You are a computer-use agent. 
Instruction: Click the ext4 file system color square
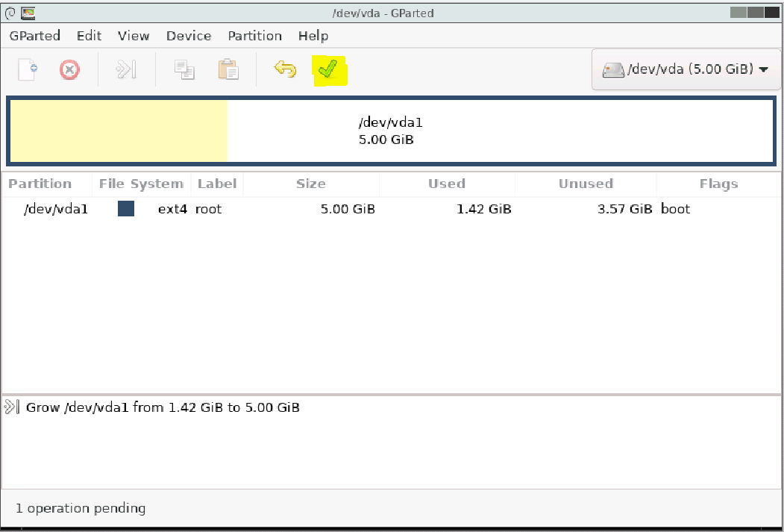coord(126,208)
